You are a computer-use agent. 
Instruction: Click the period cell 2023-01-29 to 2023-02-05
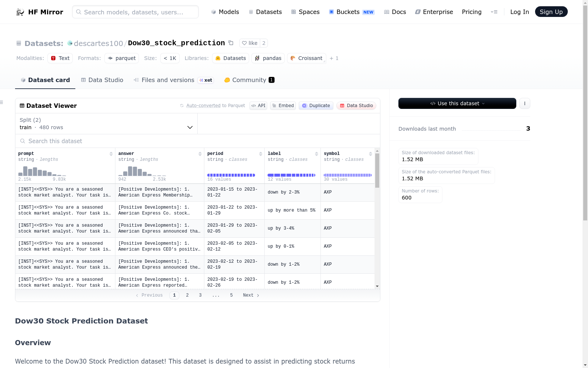click(x=234, y=229)
